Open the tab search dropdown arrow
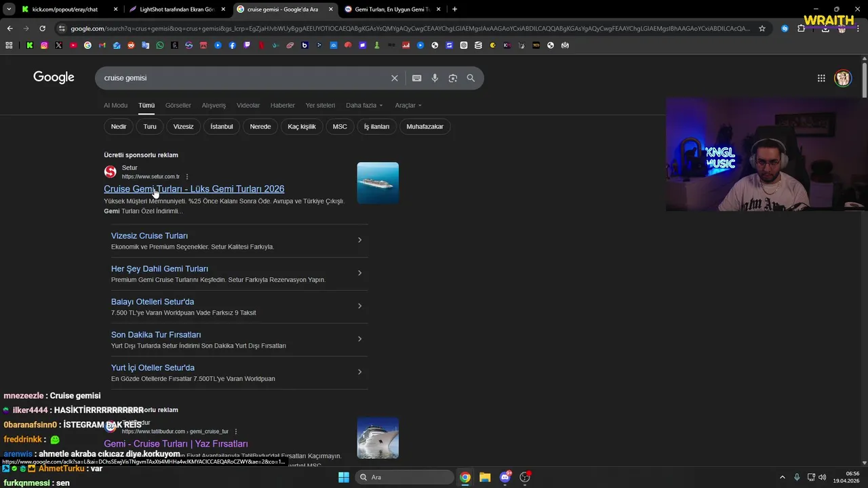Image resolution: width=868 pixels, height=488 pixels. [9, 9]
